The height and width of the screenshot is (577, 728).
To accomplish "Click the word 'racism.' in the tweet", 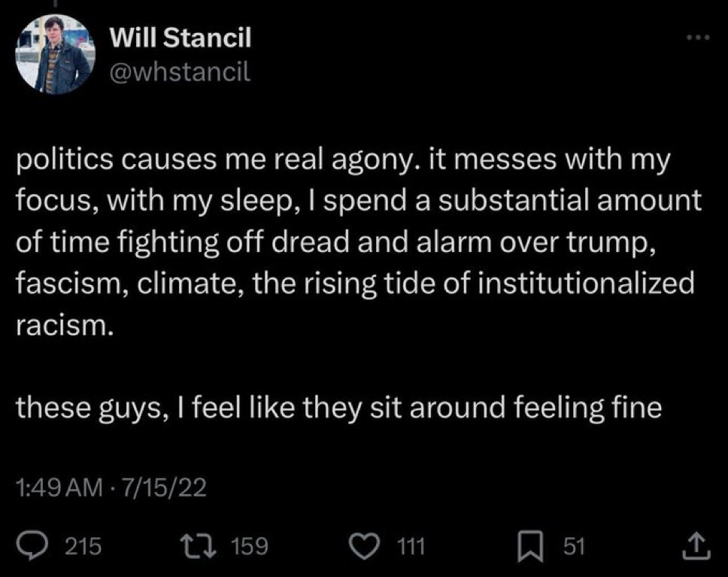I will [x=65, y=325].
